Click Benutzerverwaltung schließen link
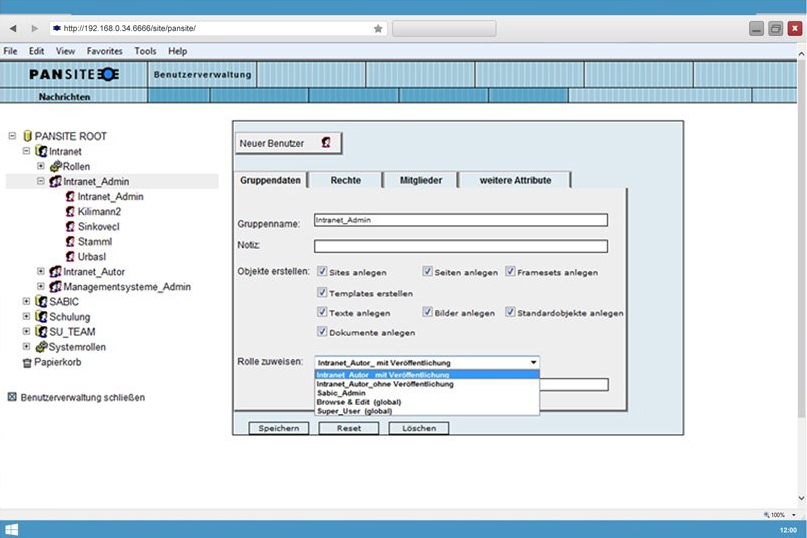Image resolution: width=807 pixels, height=538 pixels. point(82,397)
